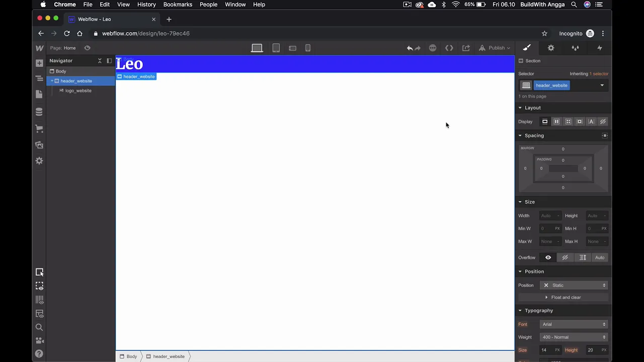Reload the page in Chrome
This screenshot has height=362, width=644.
tap(66, 34)
